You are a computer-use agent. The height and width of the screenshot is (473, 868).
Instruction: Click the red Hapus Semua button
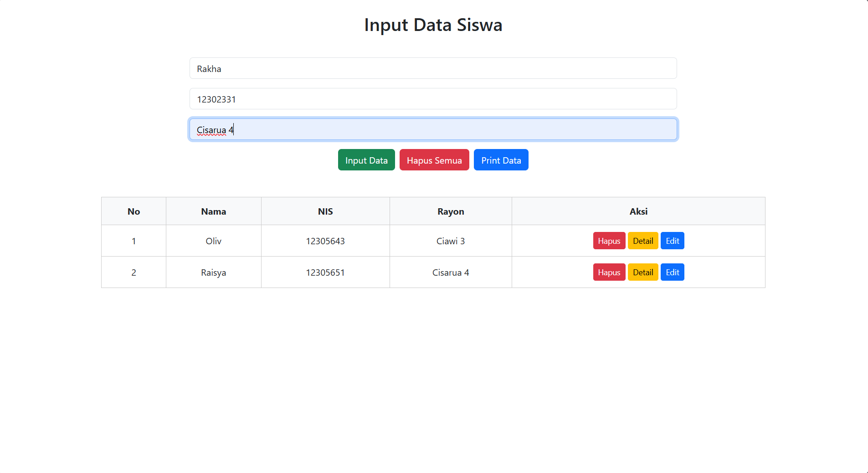(434, 160)
